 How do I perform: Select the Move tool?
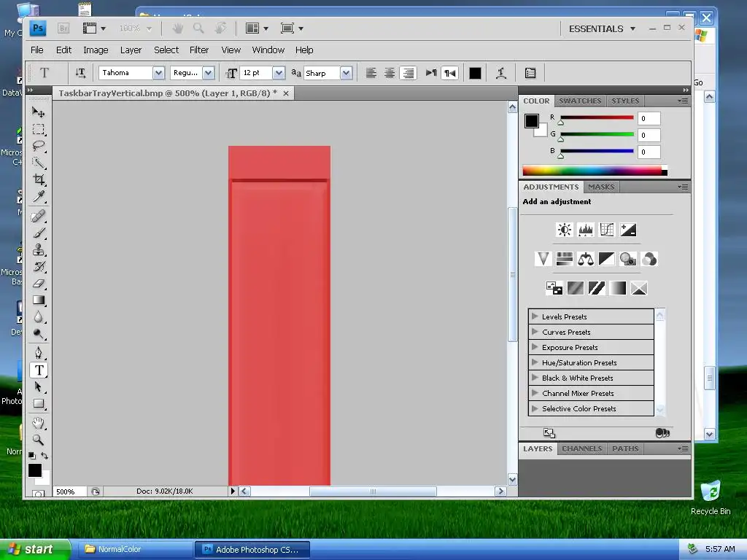tap(38, 112)
